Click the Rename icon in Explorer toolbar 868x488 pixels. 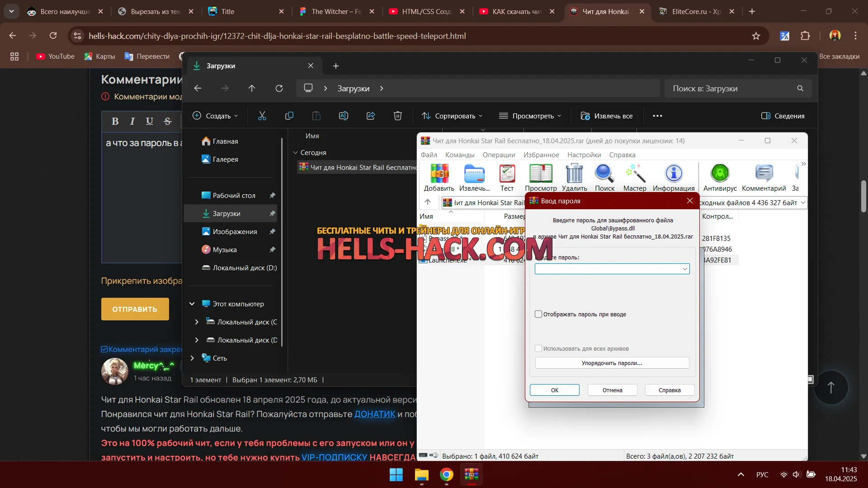pos(344,116)
